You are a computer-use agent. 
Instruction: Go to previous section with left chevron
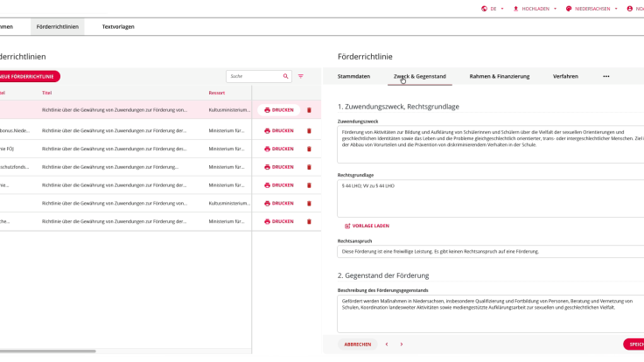[x=387, y=345]
